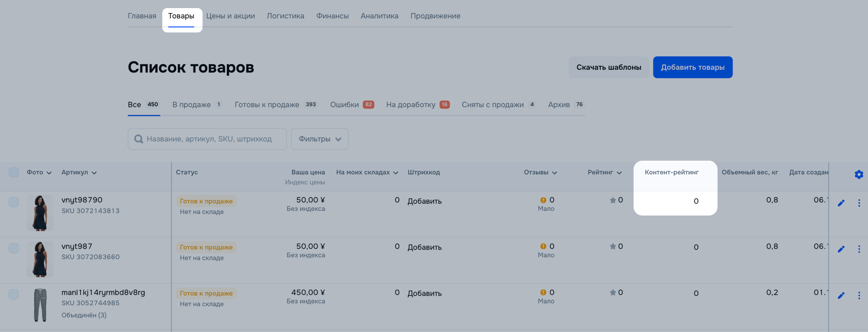Open three-dot menu for vnyt98790 row
This screenshot has height=332, width=868.
tap(859, 203)
